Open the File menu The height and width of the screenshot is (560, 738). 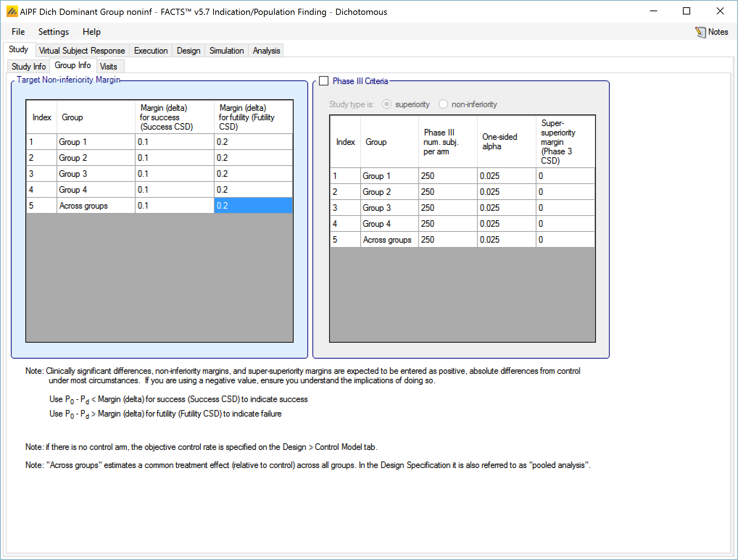coord(18,32)
